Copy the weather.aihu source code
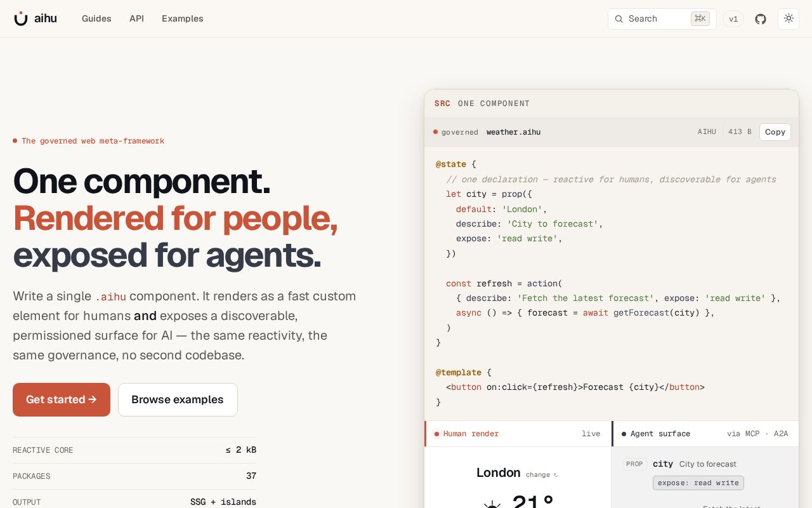Screen dimensions: 812x508 coord(775,132)
